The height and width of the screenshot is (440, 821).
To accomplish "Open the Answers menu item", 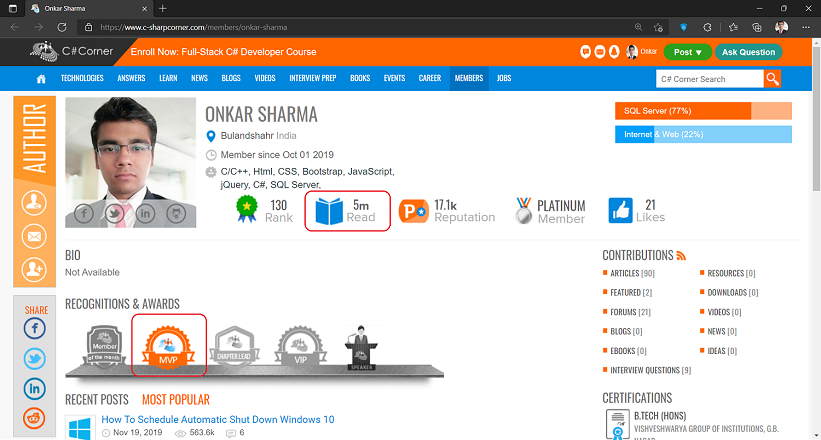I will [x=131, y=78].
